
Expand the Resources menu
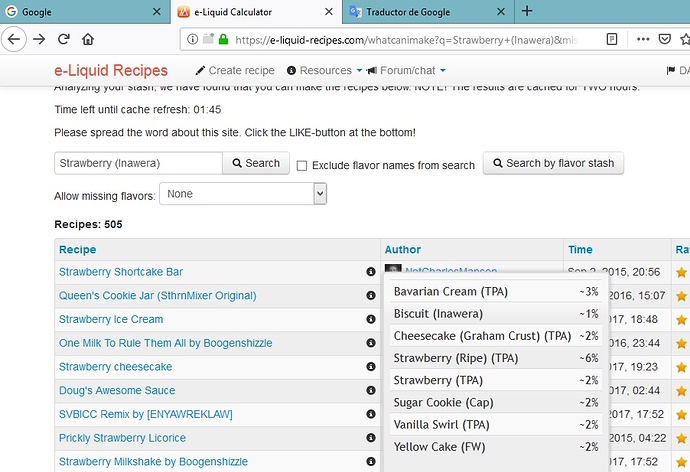pyautogui.click(x=324, y=70)
